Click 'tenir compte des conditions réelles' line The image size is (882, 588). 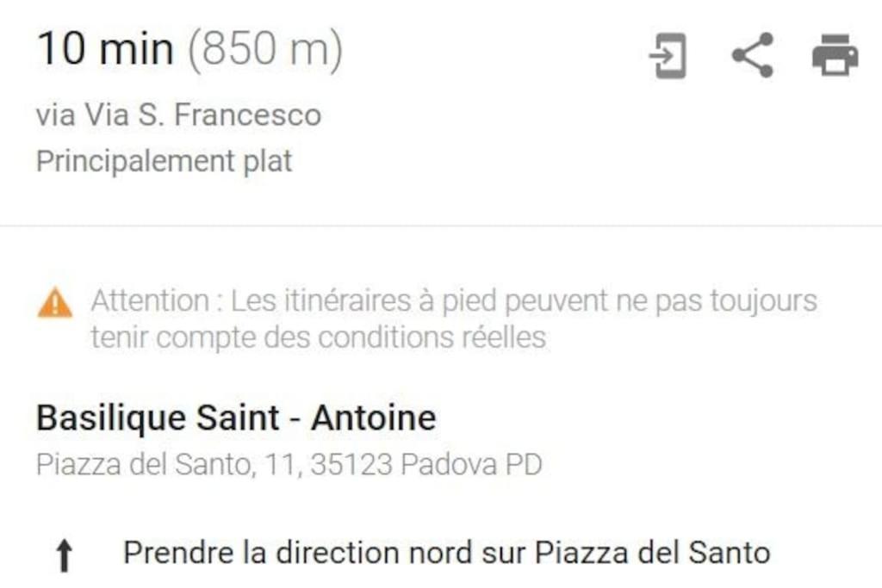pos(319,337)
